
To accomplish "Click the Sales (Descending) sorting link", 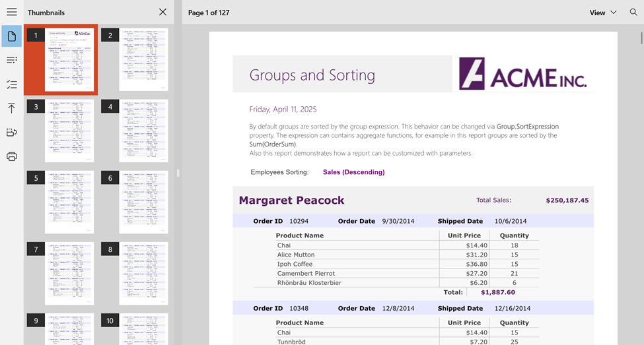I will [353, 172].
